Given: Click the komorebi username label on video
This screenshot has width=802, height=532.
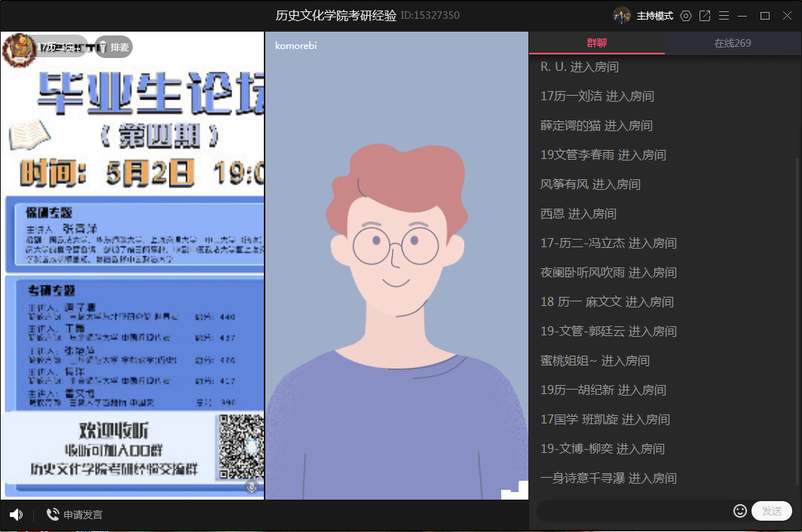Looking at the screenshot, I should pos(295,44).
